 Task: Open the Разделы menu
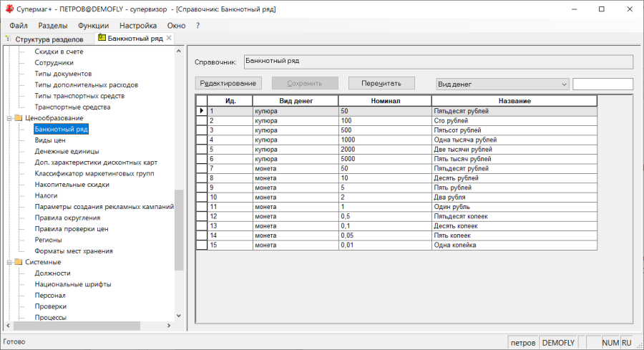(x=53, y=25)
